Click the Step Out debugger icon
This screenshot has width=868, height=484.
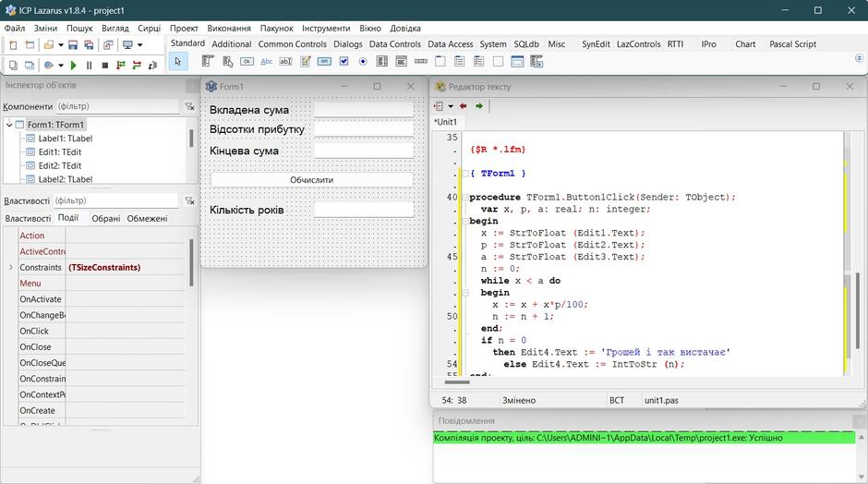[152, 66]
